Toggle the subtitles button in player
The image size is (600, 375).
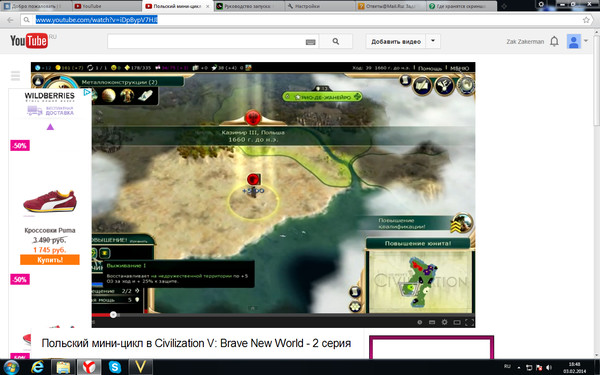pos(432,322)
